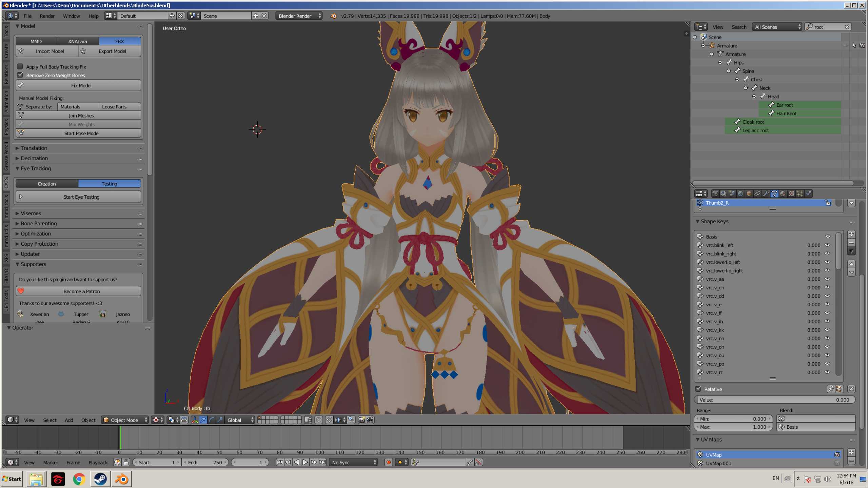Enable Apply Full Body Tracking Fix
Viewport: 868px width, 488px height.
point(20,67)
